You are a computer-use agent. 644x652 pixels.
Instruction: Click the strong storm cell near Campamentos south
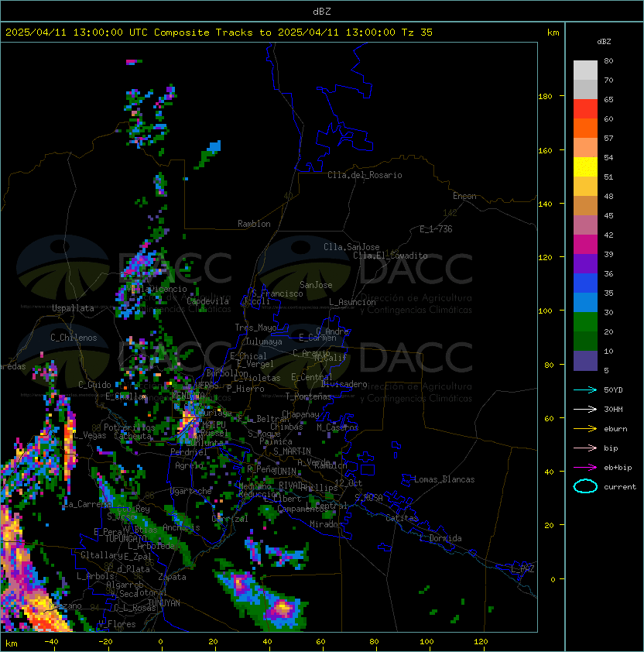coord(283,609)
